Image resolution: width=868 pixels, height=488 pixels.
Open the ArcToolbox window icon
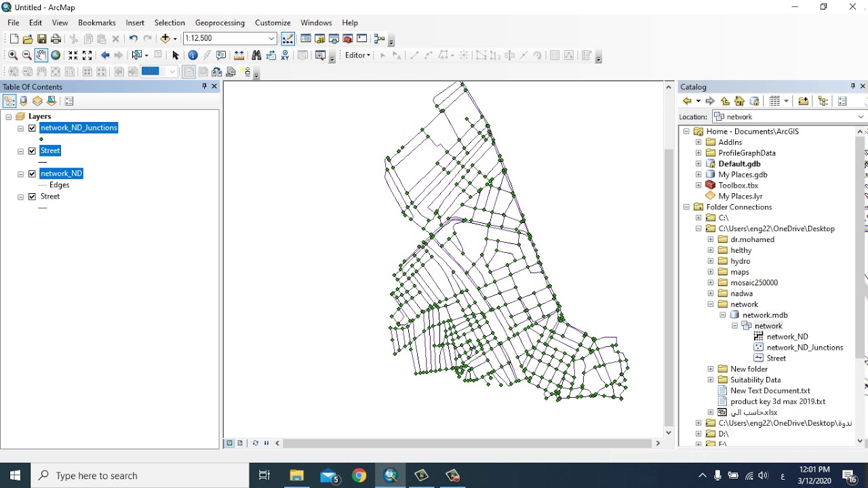point(348,39)
